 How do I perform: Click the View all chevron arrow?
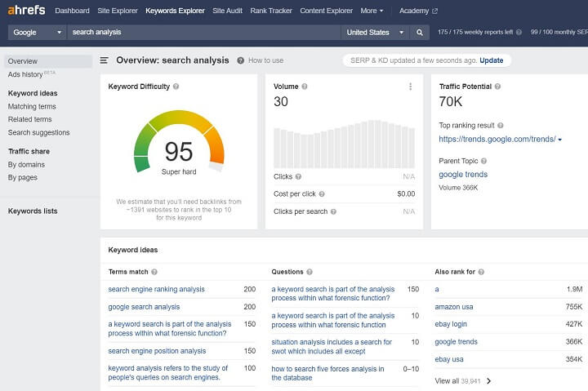click(x=488, y=381)
